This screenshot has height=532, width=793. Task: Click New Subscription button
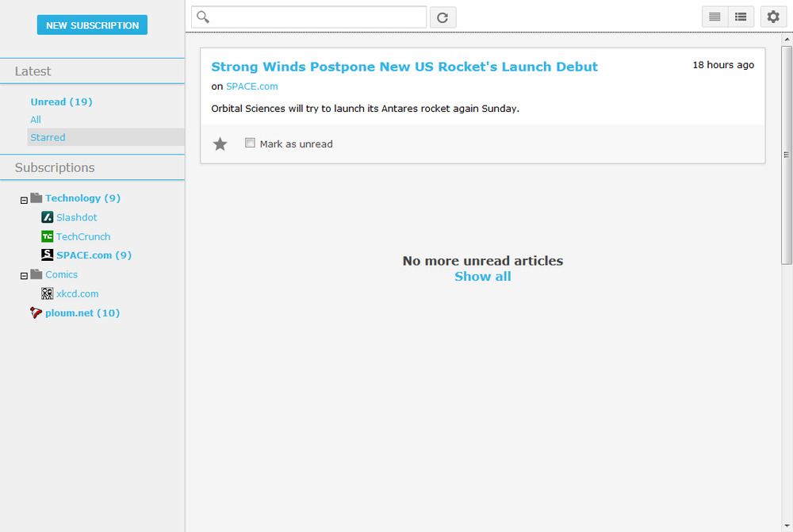pos(92,25)
